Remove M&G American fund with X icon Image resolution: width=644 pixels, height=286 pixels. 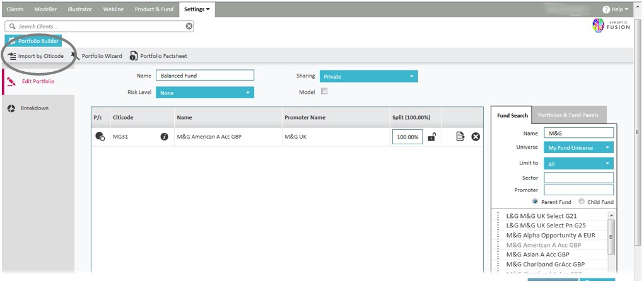[x=476, y=137]
